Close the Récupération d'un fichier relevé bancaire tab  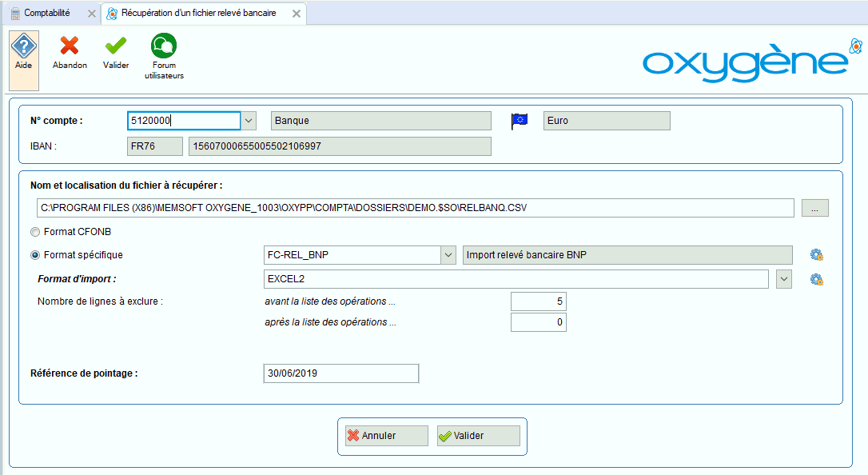tap(297, 14)
